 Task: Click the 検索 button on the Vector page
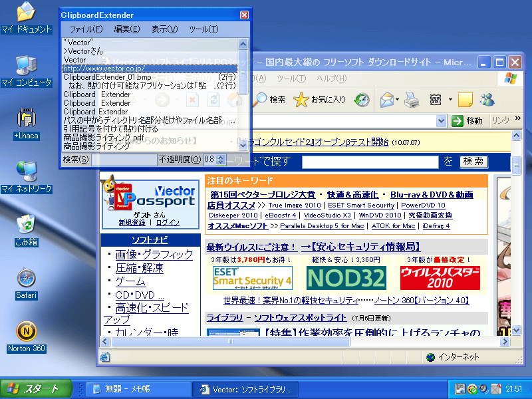pyautogui.click(x=473, y=162)
